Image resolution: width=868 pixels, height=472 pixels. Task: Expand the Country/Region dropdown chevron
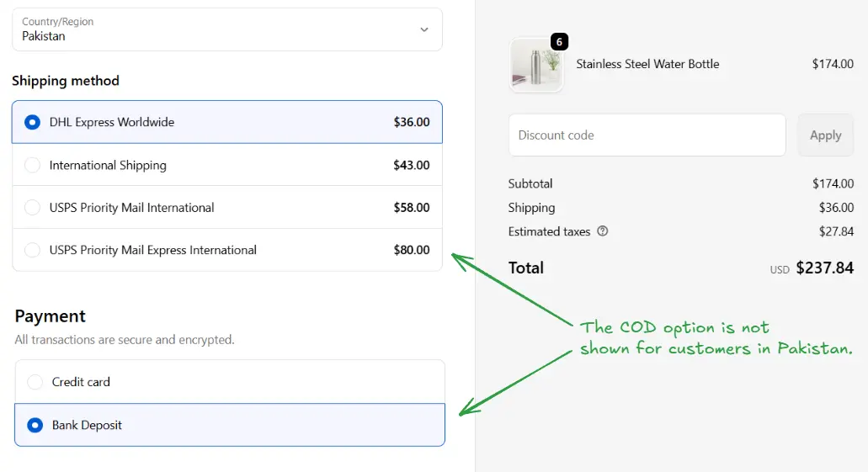(x=423, y=29)
